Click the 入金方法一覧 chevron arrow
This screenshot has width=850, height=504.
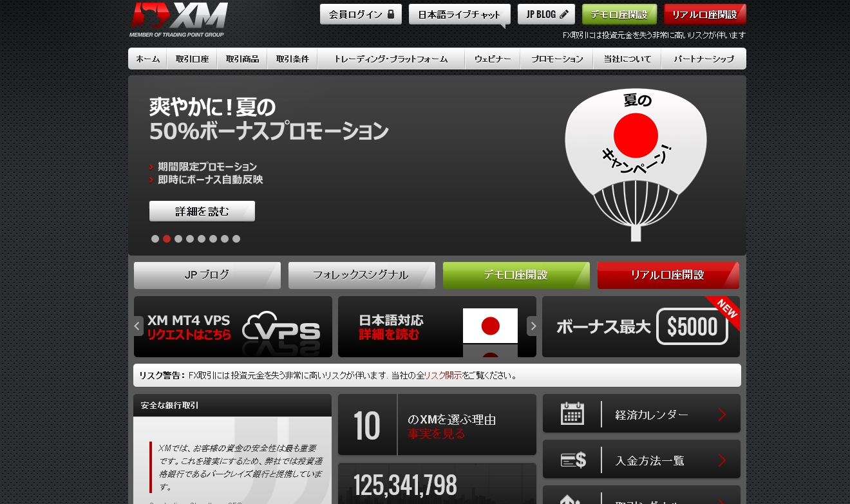[722, 460]
